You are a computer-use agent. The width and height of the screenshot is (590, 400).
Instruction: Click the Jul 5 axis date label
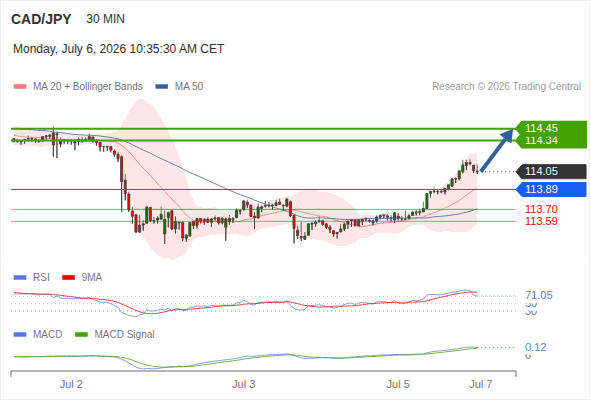[x=398, y=385]
